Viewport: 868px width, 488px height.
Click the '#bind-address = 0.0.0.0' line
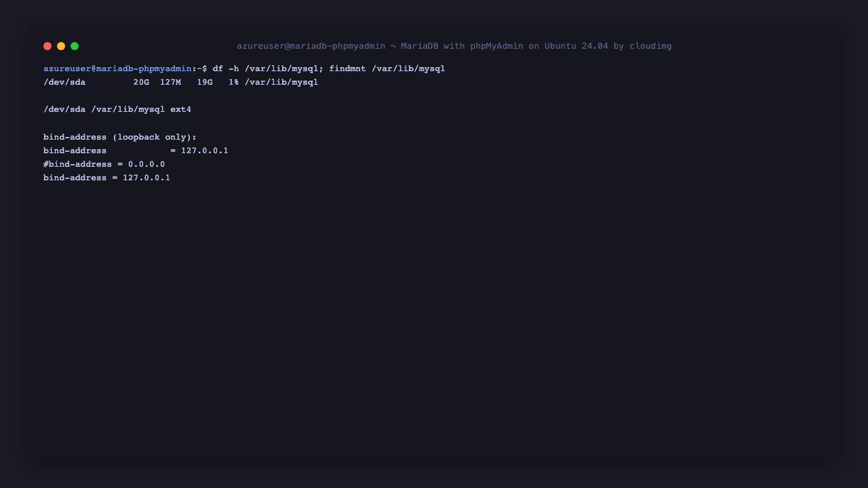tap(104, 164)
